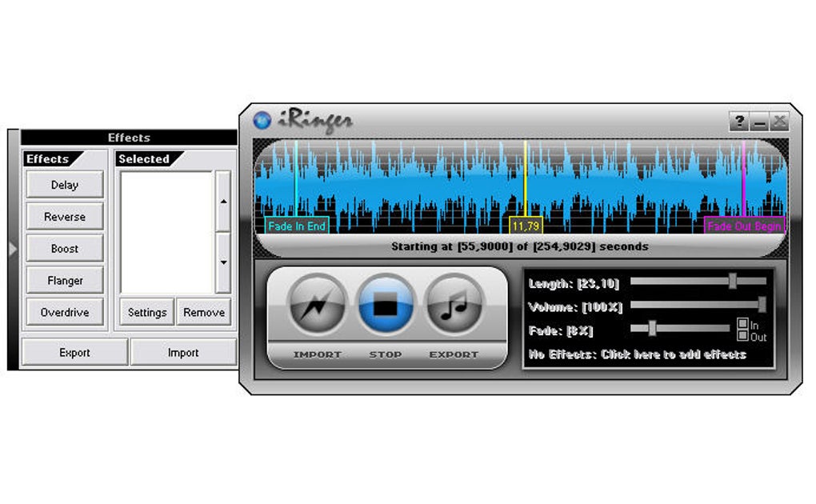Click the STOP label under the buttons

[386, 354]
